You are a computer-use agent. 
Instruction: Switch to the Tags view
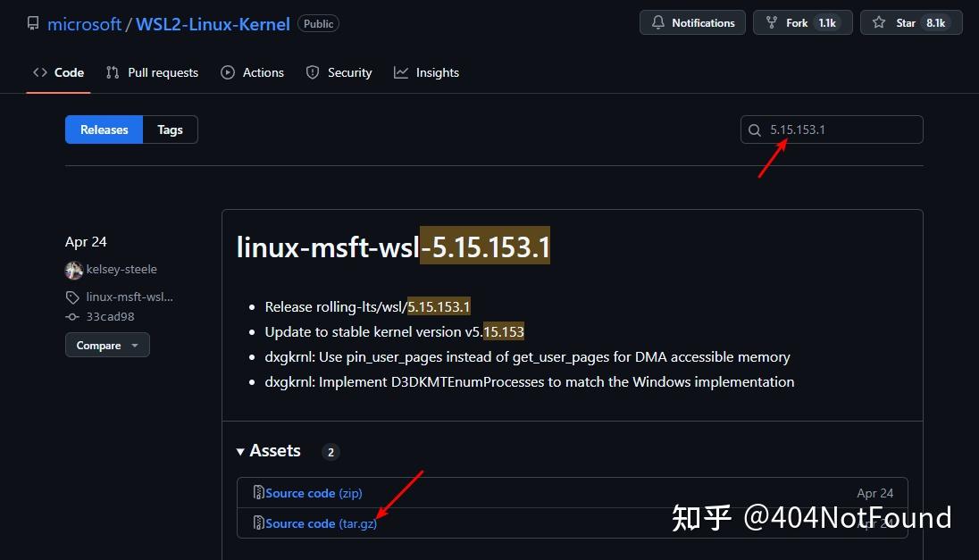(x=170, y=130)
